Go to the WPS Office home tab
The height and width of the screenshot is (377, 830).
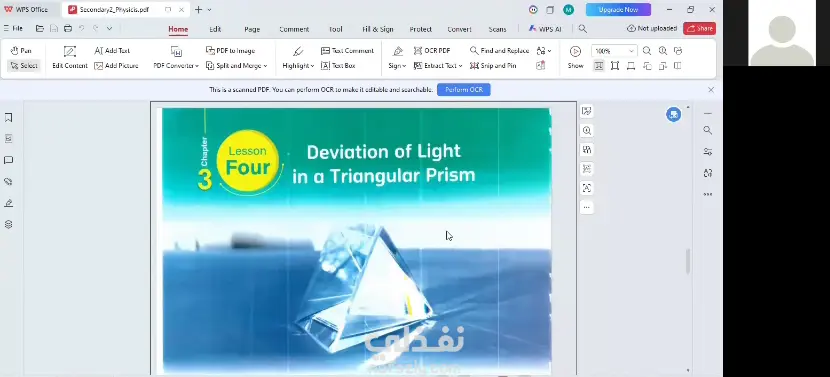pyautogui.click(x=25, y=10)
